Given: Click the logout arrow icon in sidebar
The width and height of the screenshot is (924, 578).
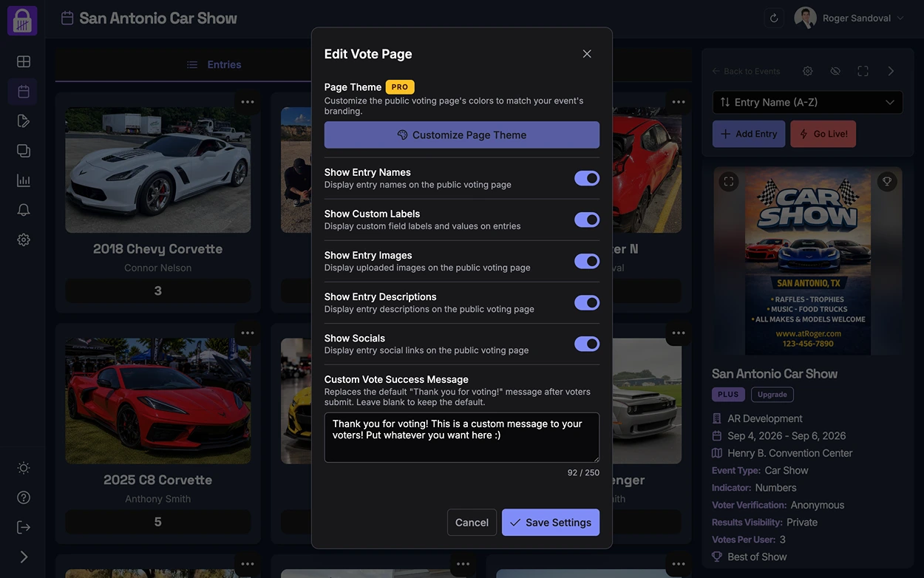Looking at the screenshot, I should 24,527.
